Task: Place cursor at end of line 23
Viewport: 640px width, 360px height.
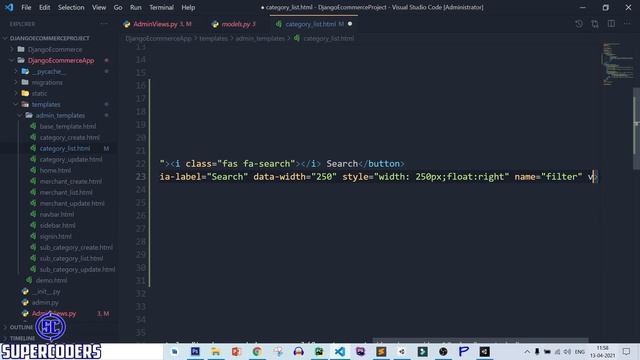Action: click(x=597, y=177)
